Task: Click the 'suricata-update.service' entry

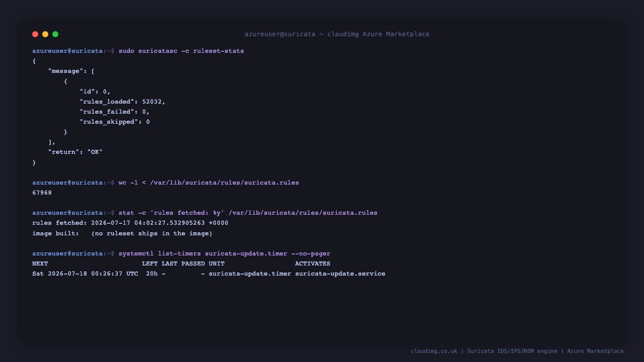Action: [340, 274]
